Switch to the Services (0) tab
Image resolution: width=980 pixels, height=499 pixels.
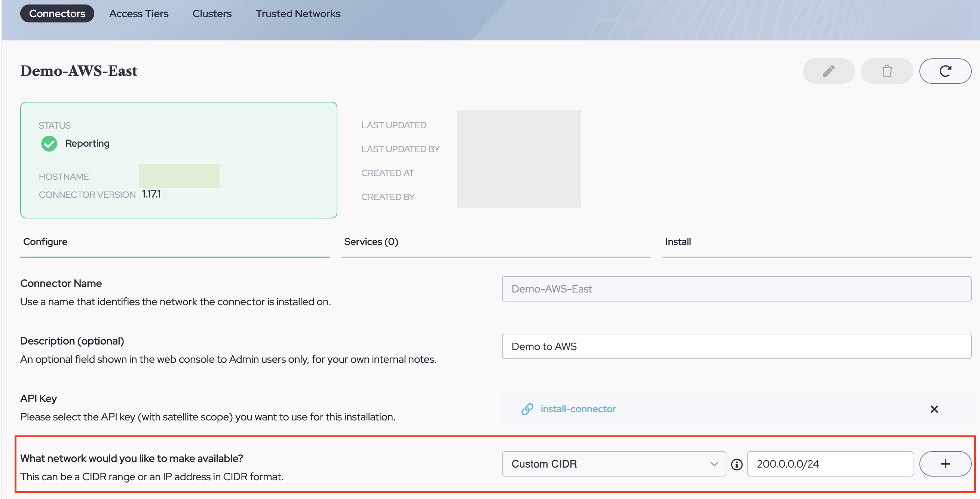[371, 242]
